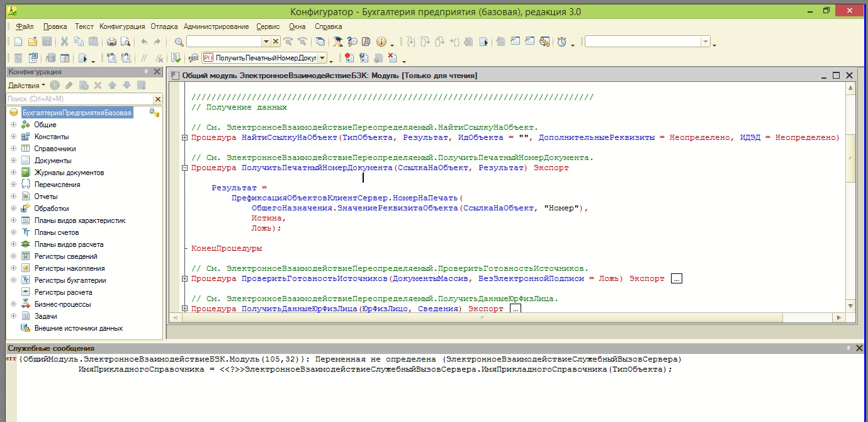The width and height of the screenshot is (868, 422).
Task: Collapse the ПолучитьПечатныйНомерДокумента procedure block
Action: (x=184, y=168)
